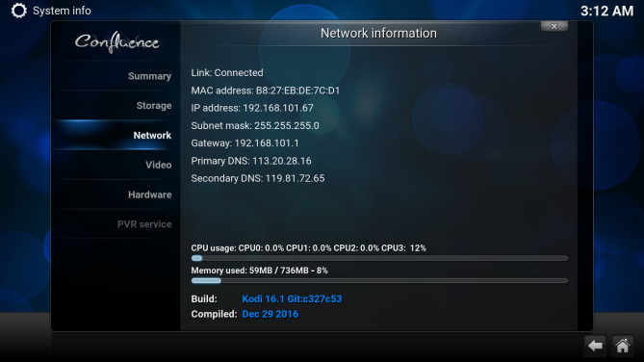Click the System info gear icon
The width and height of the screenshot is (644, 362).
(x=18, y=11)
